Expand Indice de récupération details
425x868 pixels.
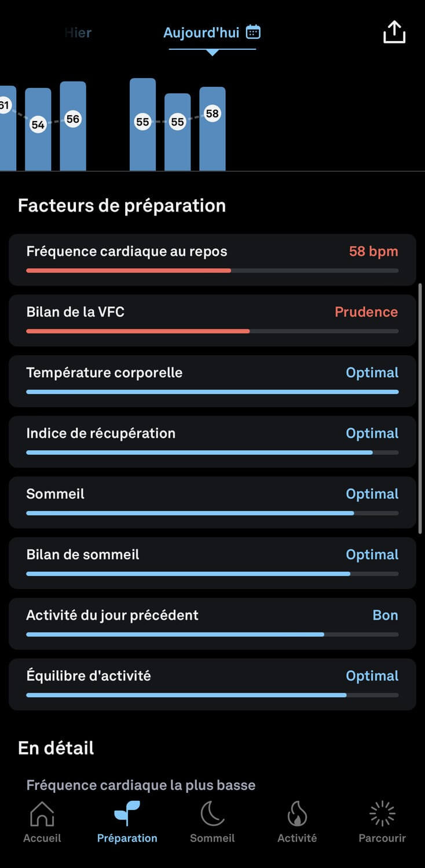point(212,442)
